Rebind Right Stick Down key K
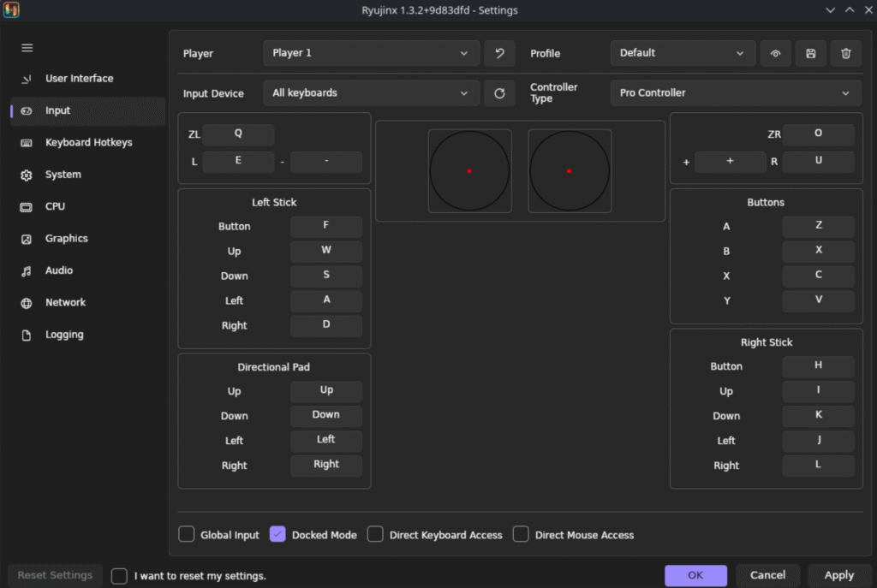Image resolution: width=877 pixels, height=588 pixels. click(x=818, y=416)
